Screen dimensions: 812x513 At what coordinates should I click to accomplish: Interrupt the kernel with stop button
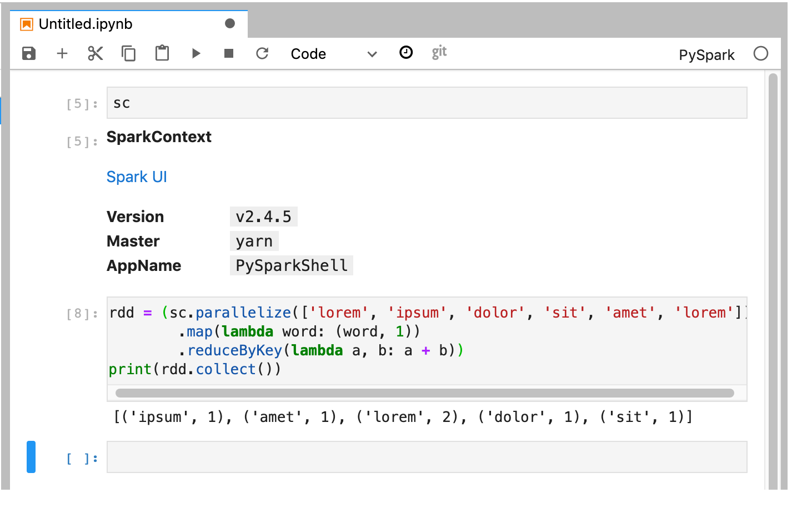[x=229, y=53]
